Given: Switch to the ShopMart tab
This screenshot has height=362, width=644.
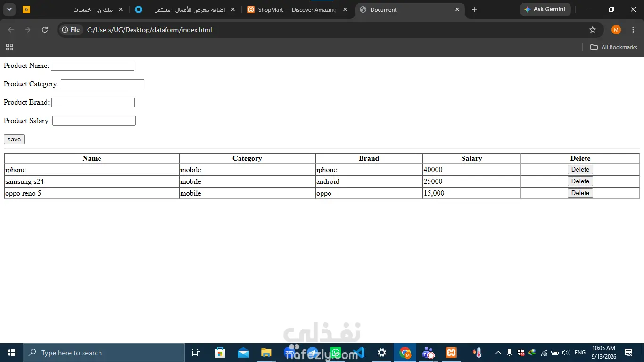Looking at the screenshot, I should click(297, 9).
